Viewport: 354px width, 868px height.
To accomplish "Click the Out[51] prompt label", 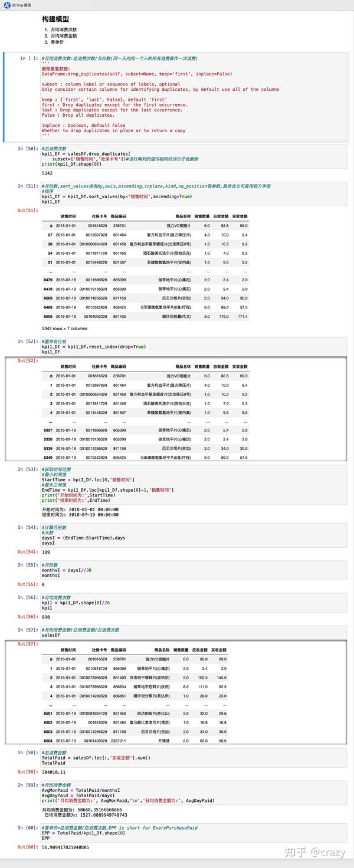I will [27, 210].
